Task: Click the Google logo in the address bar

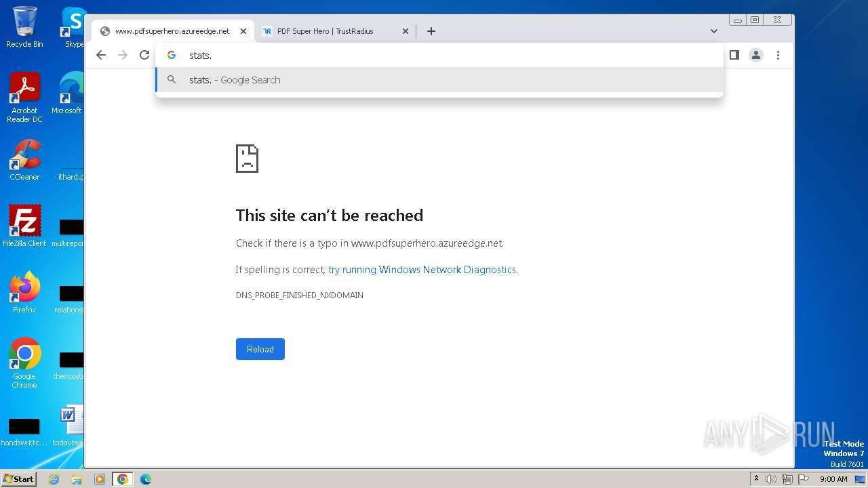Action: (172, 55)
